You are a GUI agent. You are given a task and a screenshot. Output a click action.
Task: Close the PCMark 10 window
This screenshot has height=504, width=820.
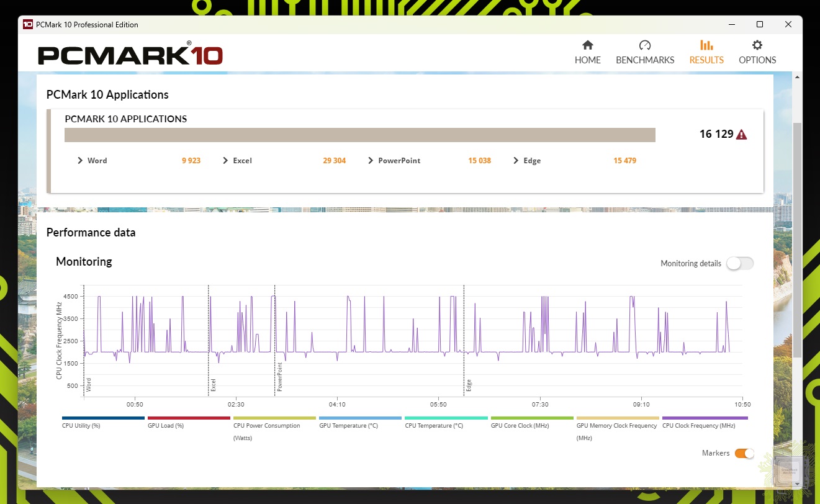[x=788, y=24]
